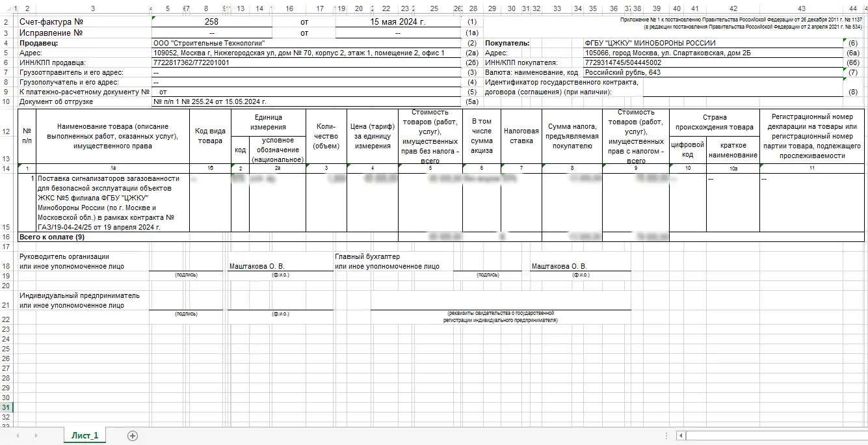868x445 pixels.
Task: Select column header 25
Action: 434,8
